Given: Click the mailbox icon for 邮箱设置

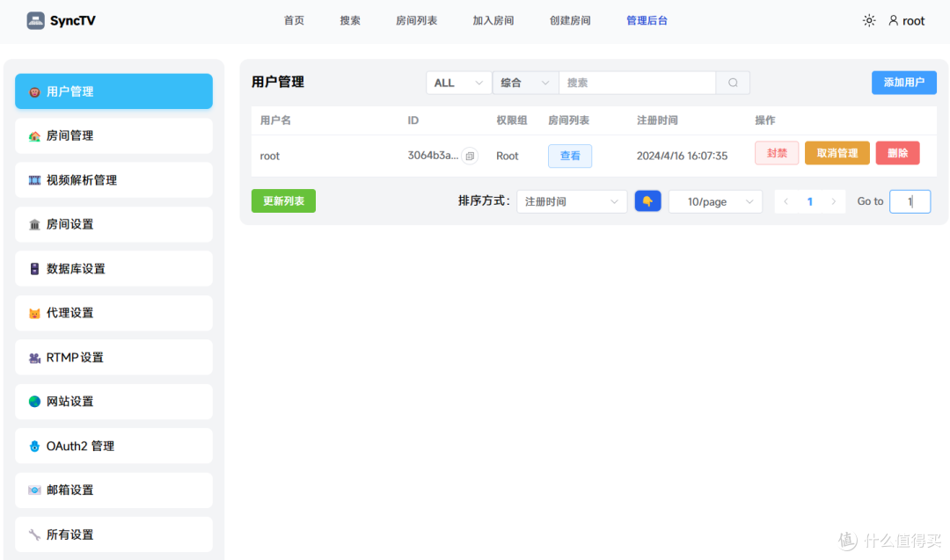Looking at the screenshot, I should [33, 490].
